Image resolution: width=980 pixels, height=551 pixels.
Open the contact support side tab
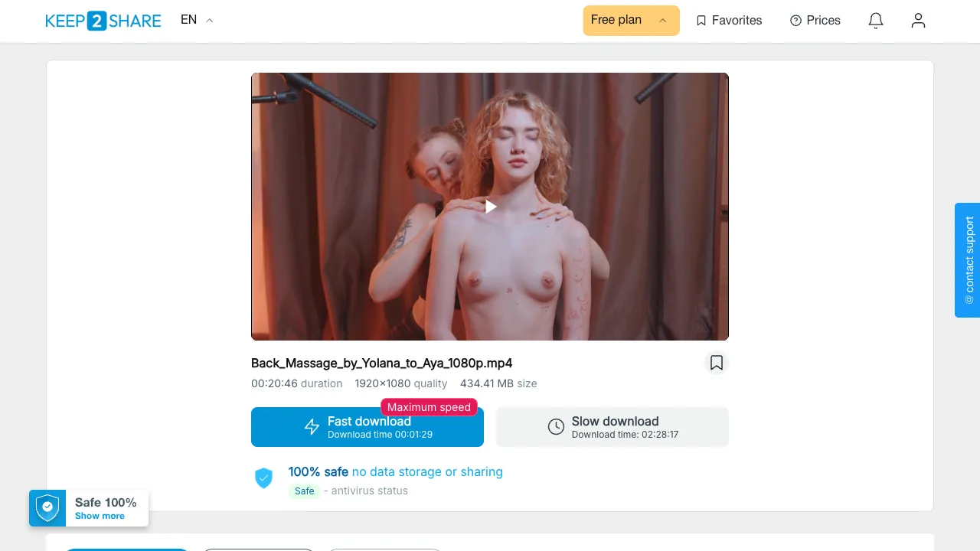(x=968, y=260)
